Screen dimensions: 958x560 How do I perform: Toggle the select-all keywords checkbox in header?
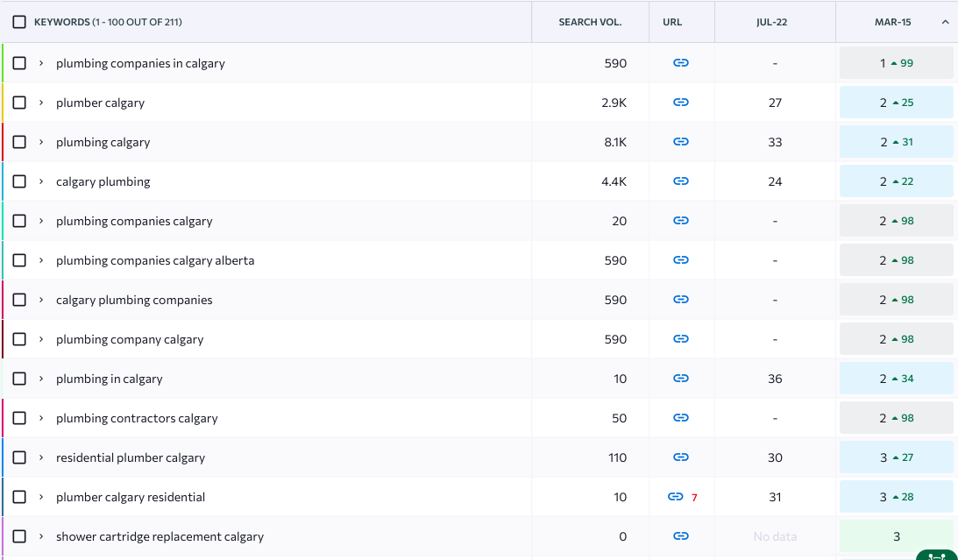[19, 22]
